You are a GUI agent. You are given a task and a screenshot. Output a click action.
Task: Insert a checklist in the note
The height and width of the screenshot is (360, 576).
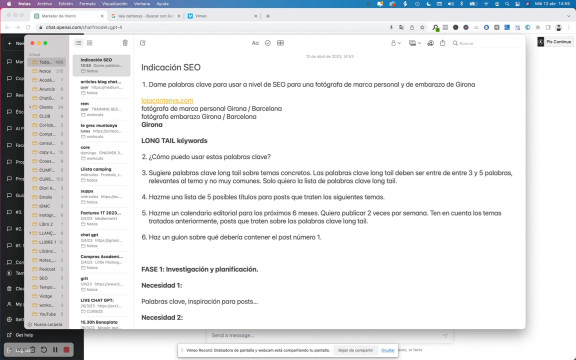point(268,43)
